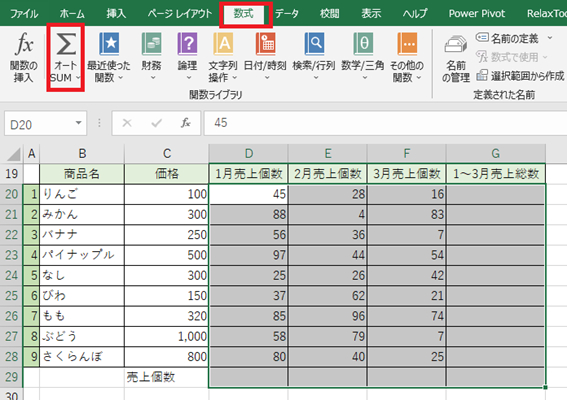Click the 関数の挿入 fx icon
567x400 pixels.
coord(24,43)
